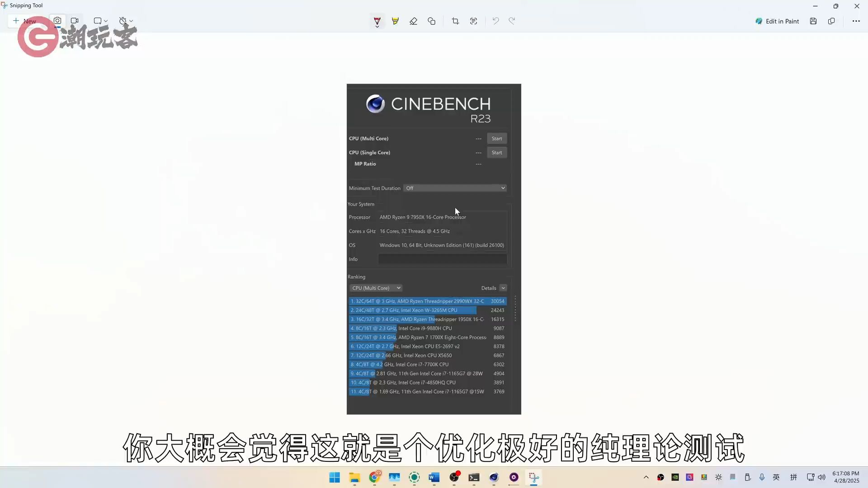This screenshot has width=868, height=488.
Task: Open the Edit in Paint menu
Action: point(777,21)
